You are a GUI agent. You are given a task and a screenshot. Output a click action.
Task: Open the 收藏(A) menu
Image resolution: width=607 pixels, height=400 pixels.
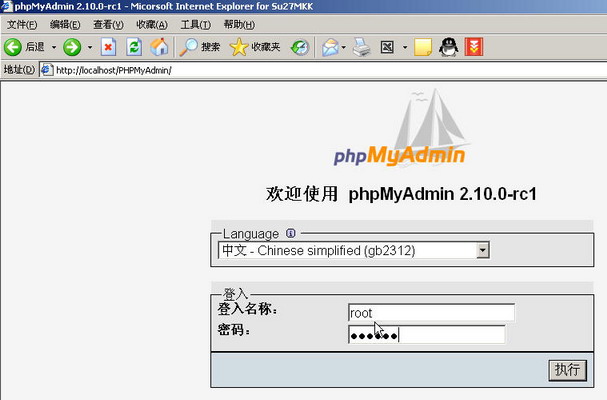pos(152,25)
